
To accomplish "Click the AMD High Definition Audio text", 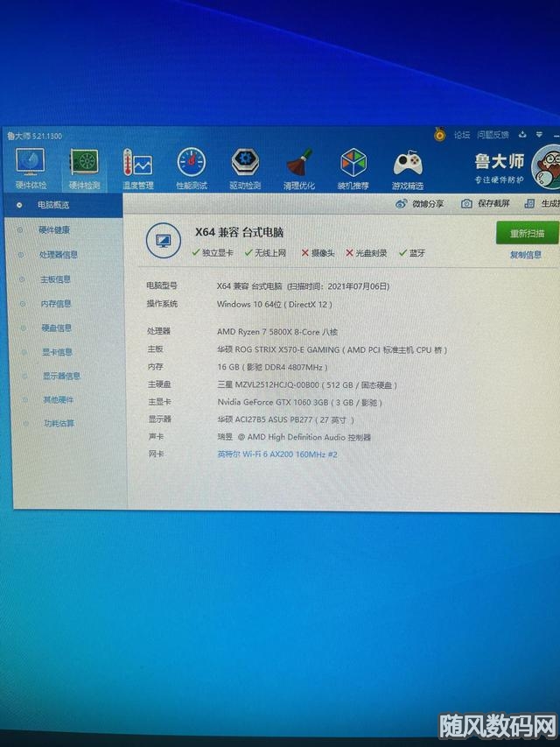I will pyautogui.click(x=294, y=437).
